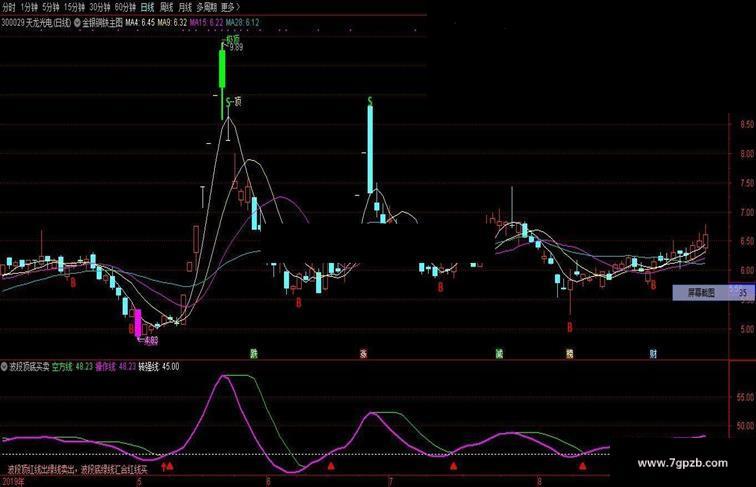Viewport: 756px width, 487px height.
Task: Click the blue 财 finance info marker
Action: pyautogui.click(x=653, y=354)
